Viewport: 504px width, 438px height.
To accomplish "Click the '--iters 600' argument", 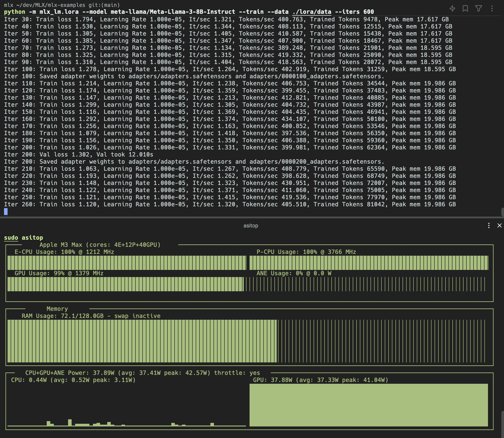I will 354,12.
